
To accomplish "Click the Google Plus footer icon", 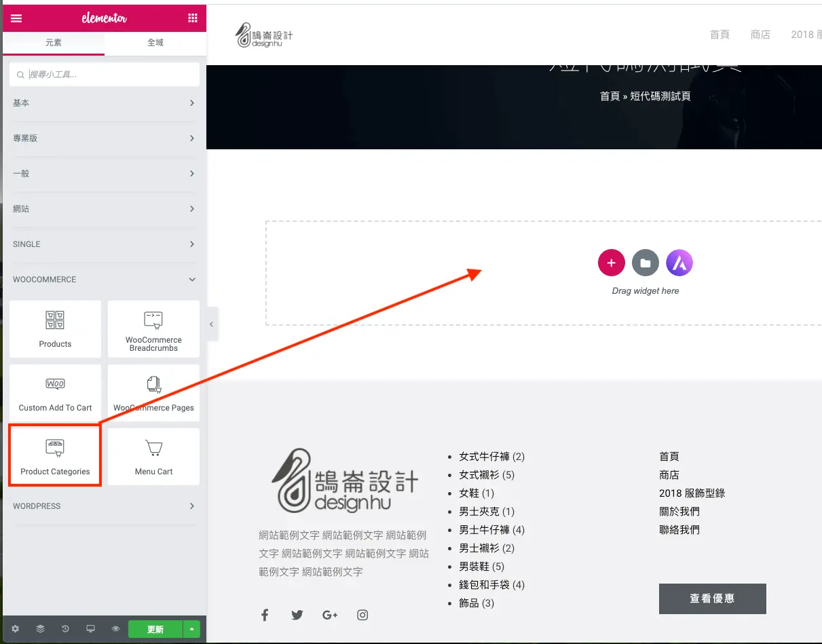I will [x=330, y=615].
